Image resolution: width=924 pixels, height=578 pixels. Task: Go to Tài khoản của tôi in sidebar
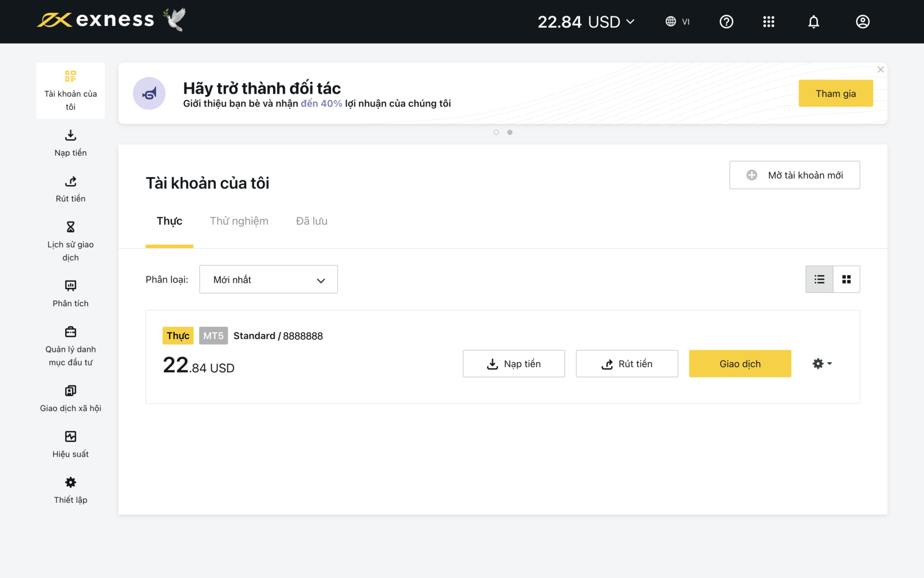70,90
